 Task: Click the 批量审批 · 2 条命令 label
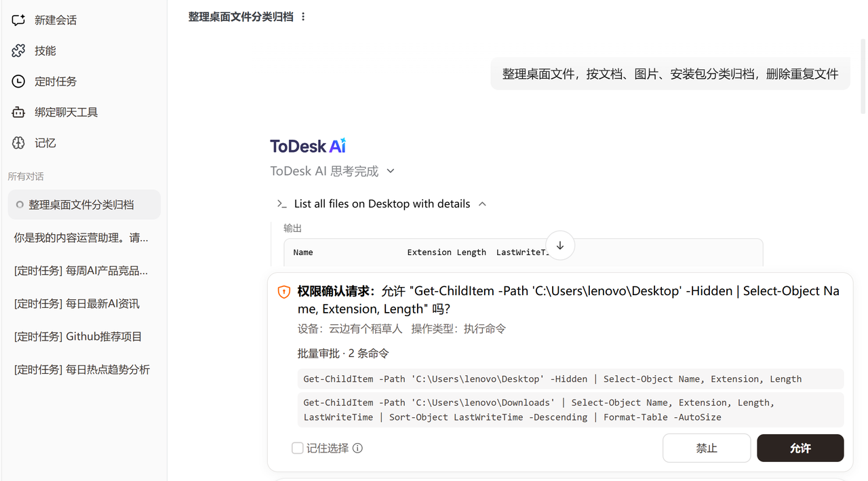pos(343,353)
